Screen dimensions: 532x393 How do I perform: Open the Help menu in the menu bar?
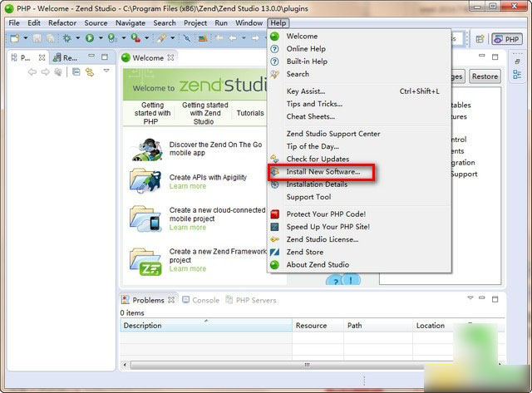point(278,23)
